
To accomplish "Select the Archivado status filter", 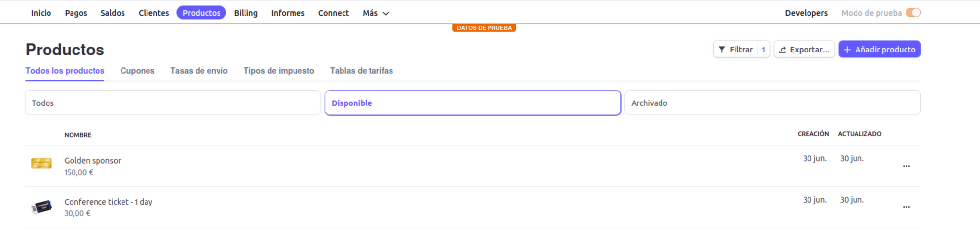I will click(772, 103).
